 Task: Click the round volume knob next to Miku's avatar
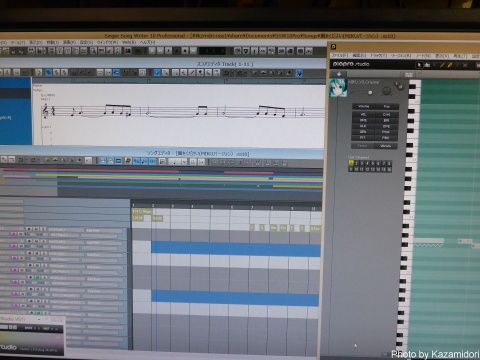tap(387, 90)
